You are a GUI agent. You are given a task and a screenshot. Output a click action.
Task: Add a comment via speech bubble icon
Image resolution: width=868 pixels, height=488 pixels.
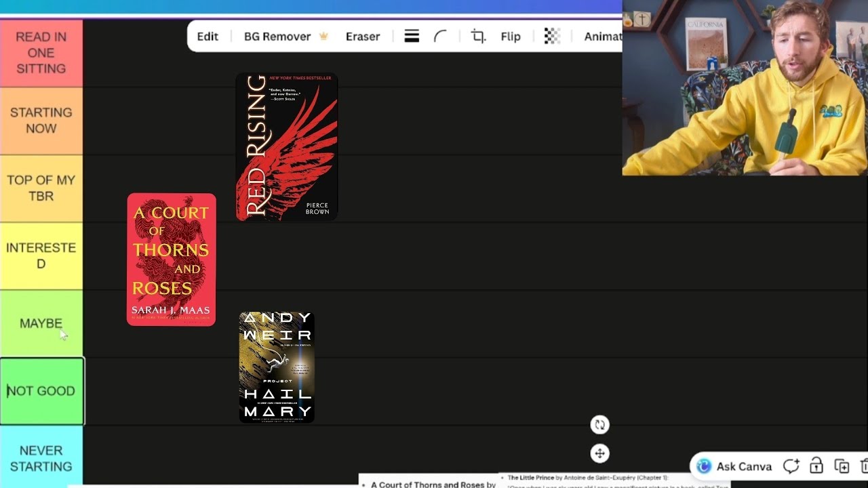pos(791,466)
